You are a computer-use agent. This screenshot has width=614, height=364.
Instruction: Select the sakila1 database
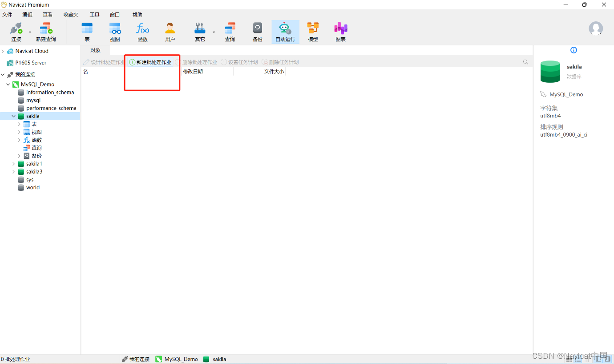pyautogui.click(x=34, y=164)
